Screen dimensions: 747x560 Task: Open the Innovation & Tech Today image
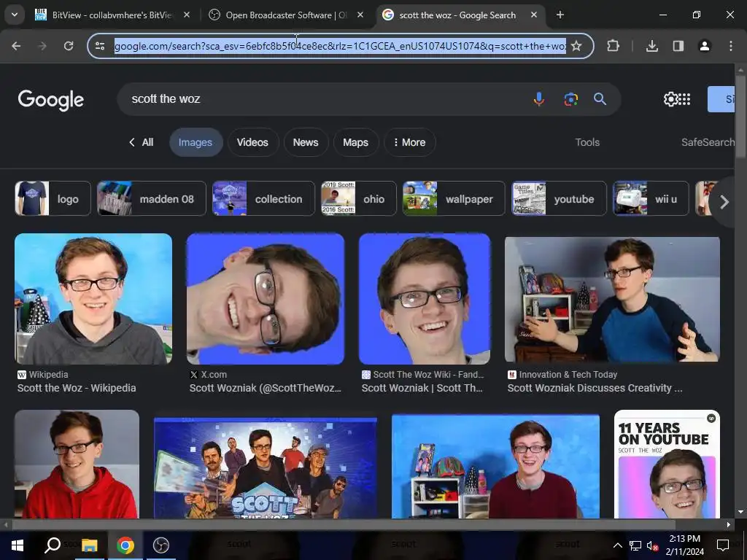612,299
